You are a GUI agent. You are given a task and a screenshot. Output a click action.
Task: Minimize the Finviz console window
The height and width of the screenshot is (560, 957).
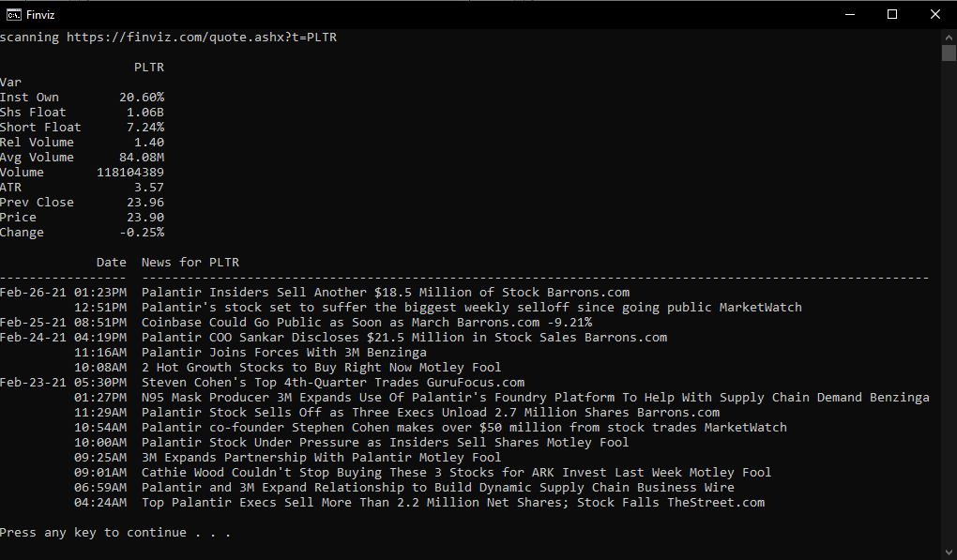[x=850, y=15]
